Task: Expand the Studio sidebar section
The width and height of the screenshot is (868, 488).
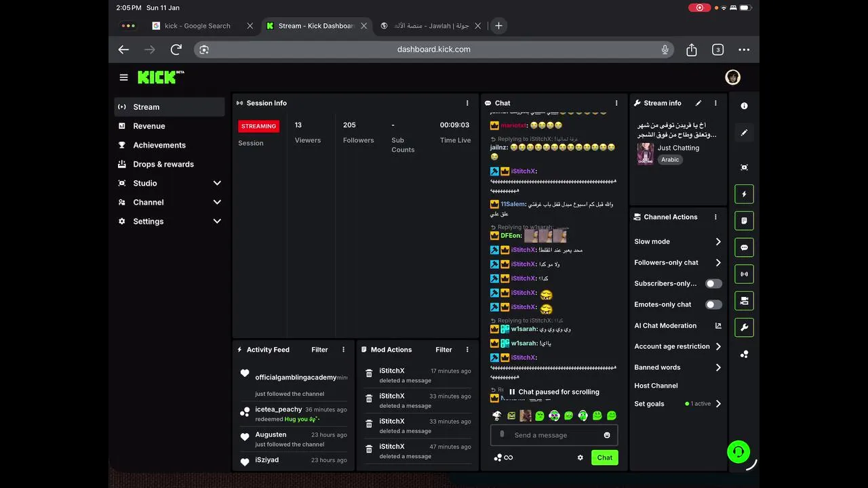Action: click(x=217, y=183)
